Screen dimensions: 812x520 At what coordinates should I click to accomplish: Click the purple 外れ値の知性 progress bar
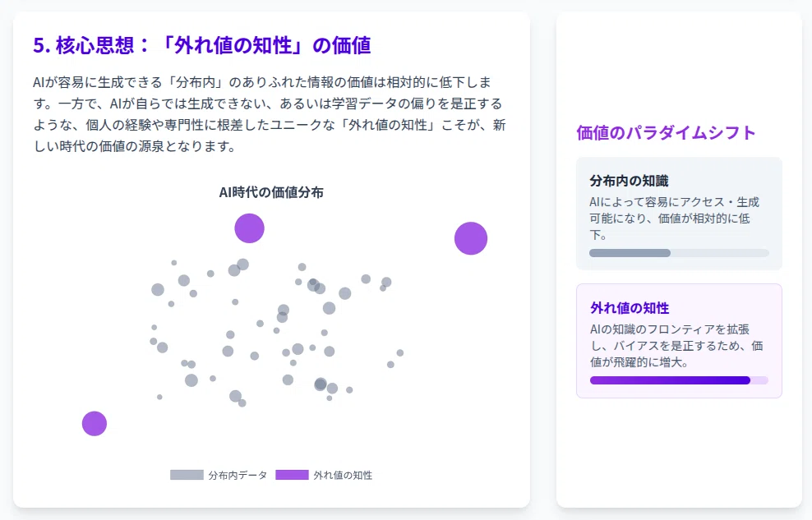click(x=679, y=380)
